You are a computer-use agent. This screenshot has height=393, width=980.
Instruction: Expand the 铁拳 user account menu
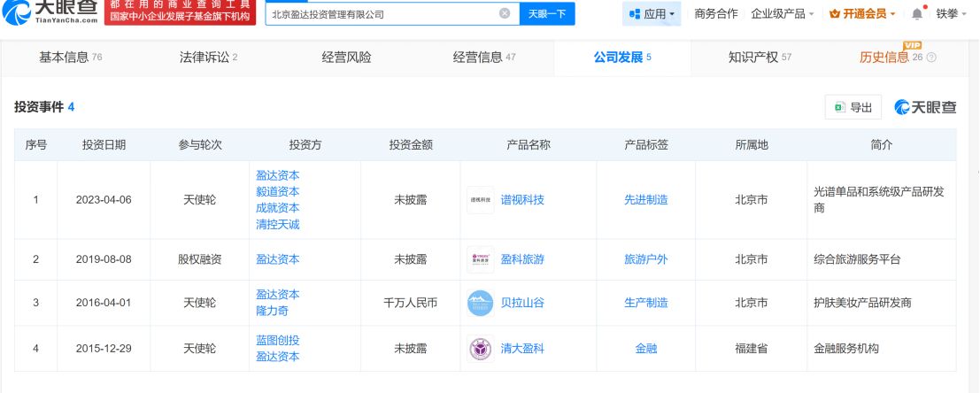pos(952,14)
